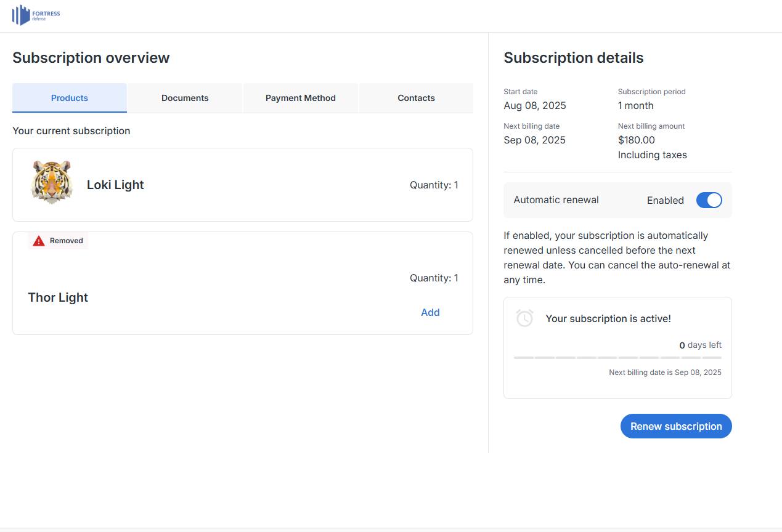The width and height of the screenshot is (782, 532).
Task: Click Add to restore Thor Light
Action: [430, 312]
